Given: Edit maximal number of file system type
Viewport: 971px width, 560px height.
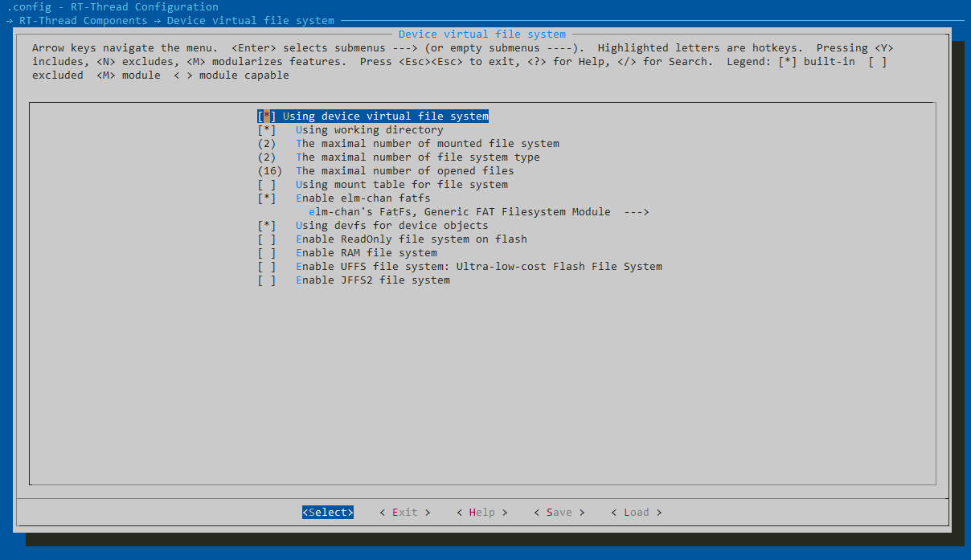Looking at the screenshot, I should pos(399,157).
